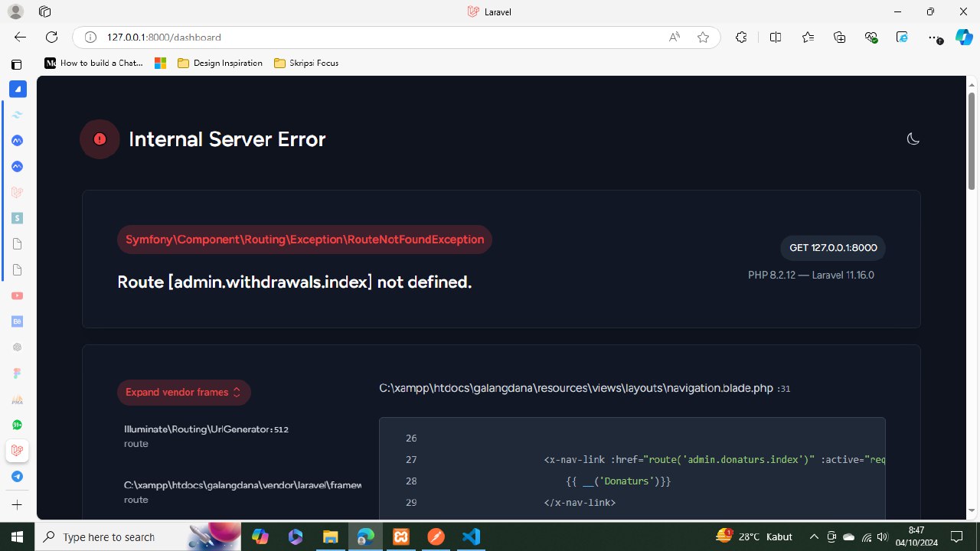Screen dimensions: 980x551
Task: Select the Tailwind vertical tab
Action: pos(17,115)
